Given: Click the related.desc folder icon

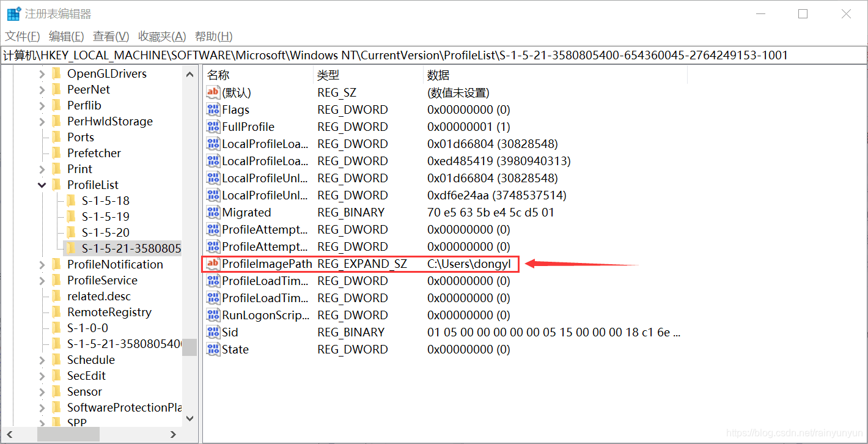Looking at the screenshot, I should [x=57, y=296].
